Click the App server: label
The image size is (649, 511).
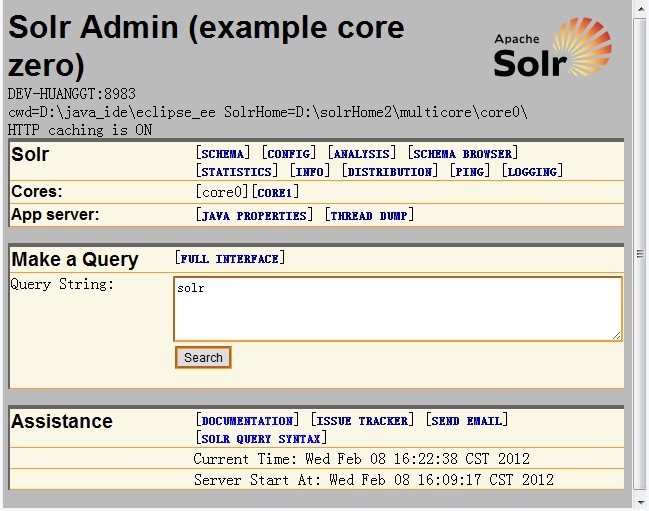(55, 215)
